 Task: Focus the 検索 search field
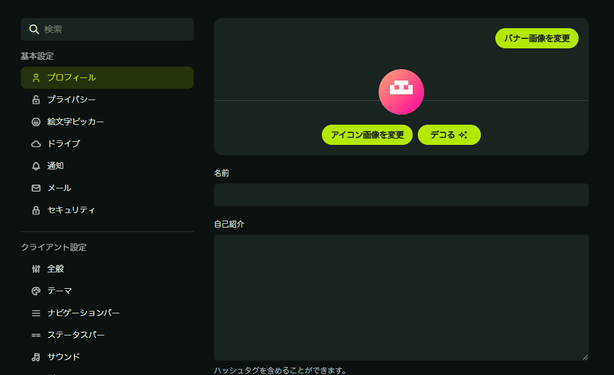coord(107,29)
